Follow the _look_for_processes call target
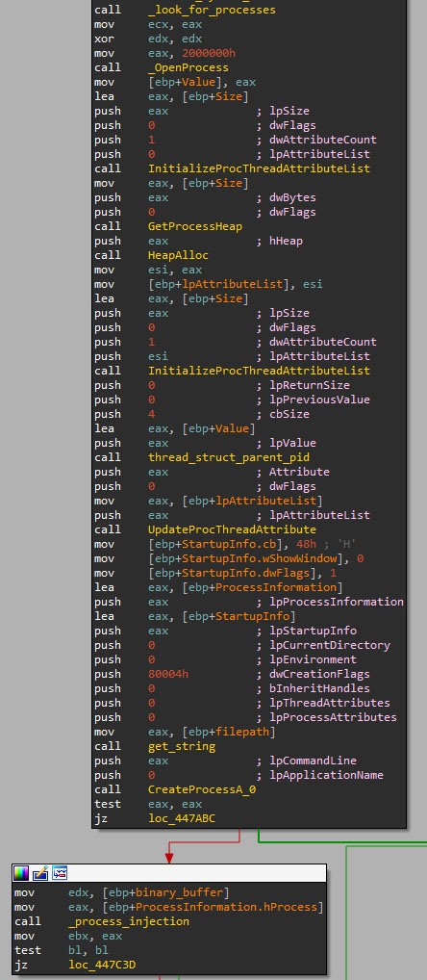 (212, 10)
